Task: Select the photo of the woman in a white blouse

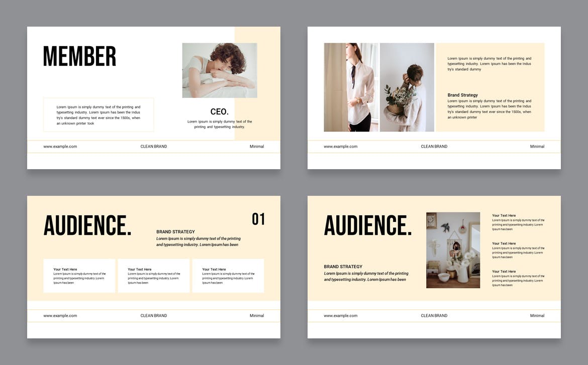Action: pyautogui.click(x=351, y=87)
